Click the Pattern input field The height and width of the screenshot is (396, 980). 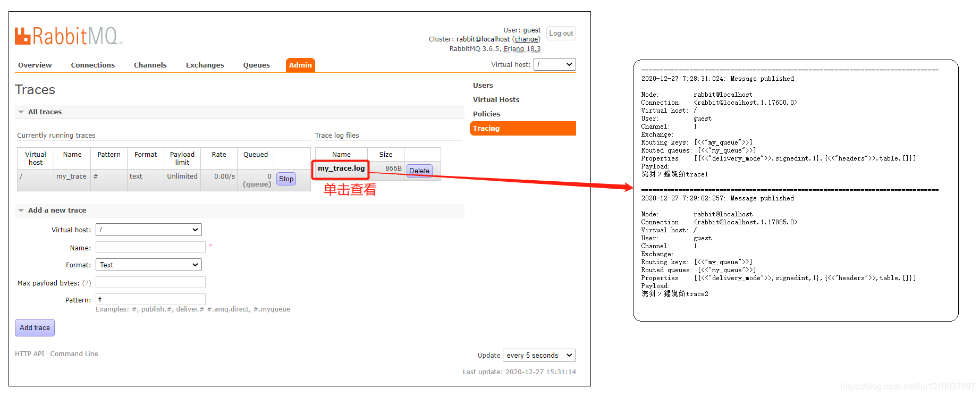[150, 299]
